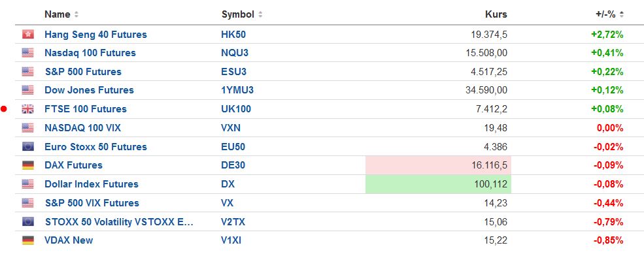This screenshot has width=644, height=256.
Task: Click the EU flag beside STOXX 50 Volatility
Action: [28, 221]
